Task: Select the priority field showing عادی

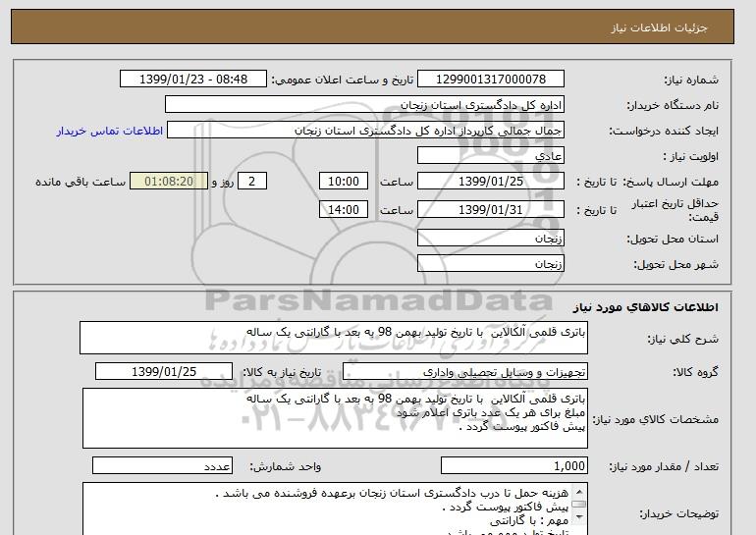Action: 490,156
